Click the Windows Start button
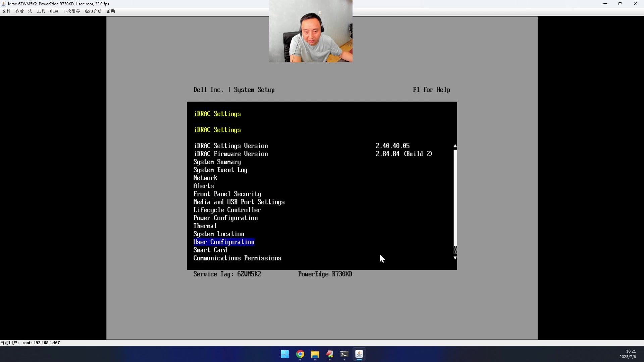The width and height of the screenshot is (644, 362). pyautogui.click(x=285, y=354)
